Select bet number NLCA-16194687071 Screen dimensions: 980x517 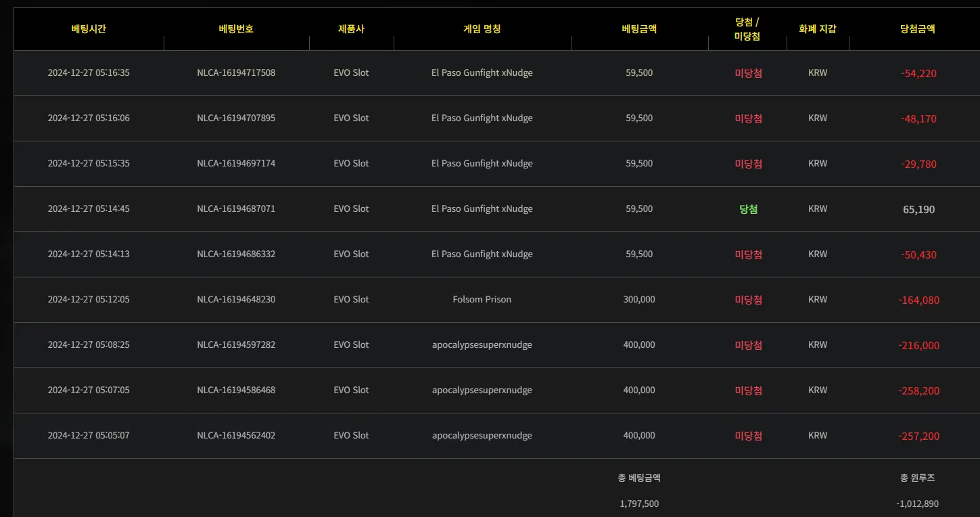tap(236, 209)
